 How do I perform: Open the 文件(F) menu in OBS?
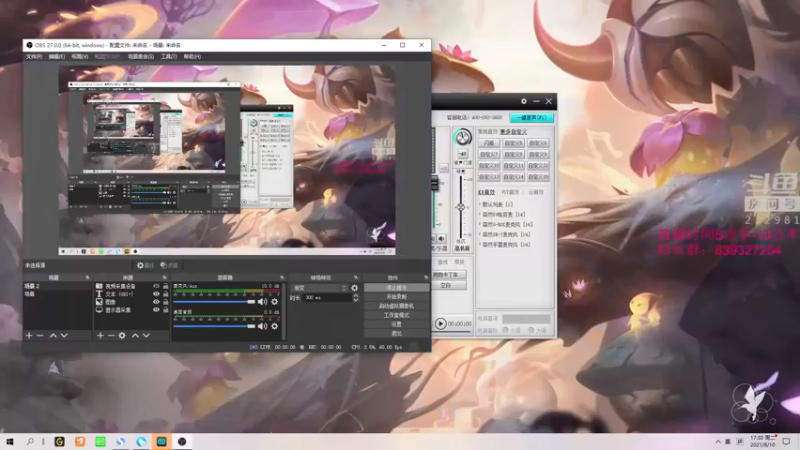[x=34, y=57]
